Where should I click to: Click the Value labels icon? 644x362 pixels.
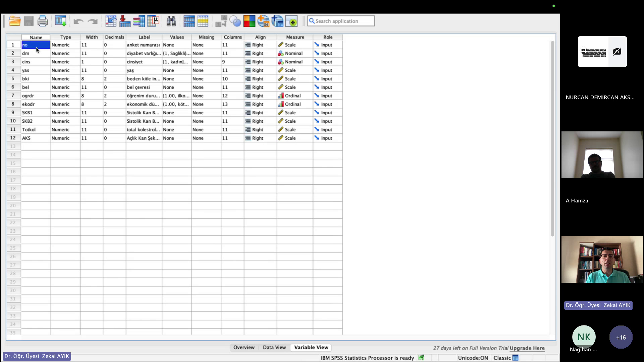[221, 21]
